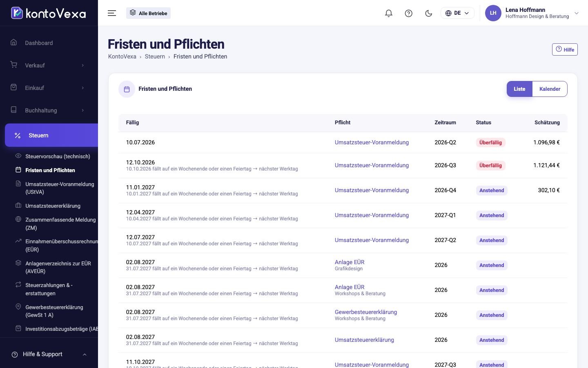Click KontoVexa breadcrumb link
The width and height of the screenshot is (588, 368).
(x=122, y=56)
